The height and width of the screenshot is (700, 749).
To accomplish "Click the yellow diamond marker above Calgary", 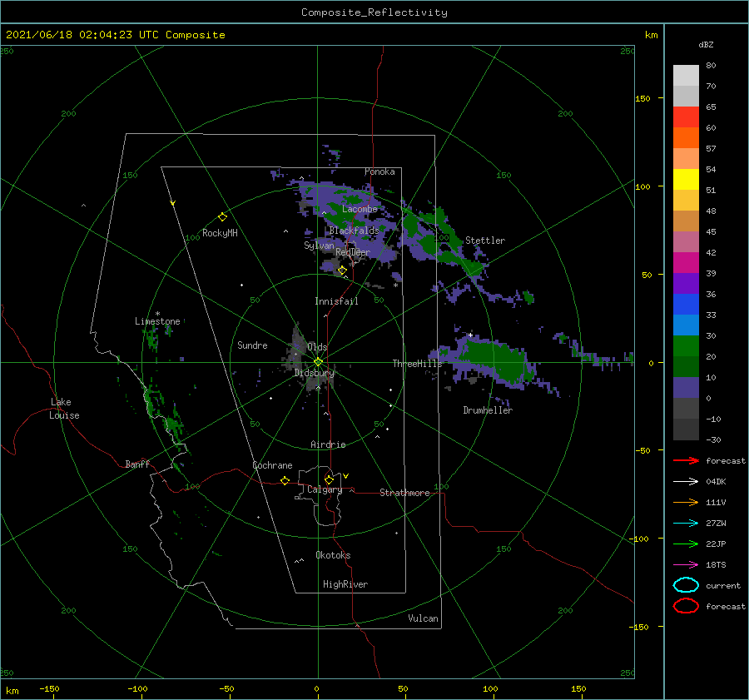I will pyautogui.click(x=329, y=479).
